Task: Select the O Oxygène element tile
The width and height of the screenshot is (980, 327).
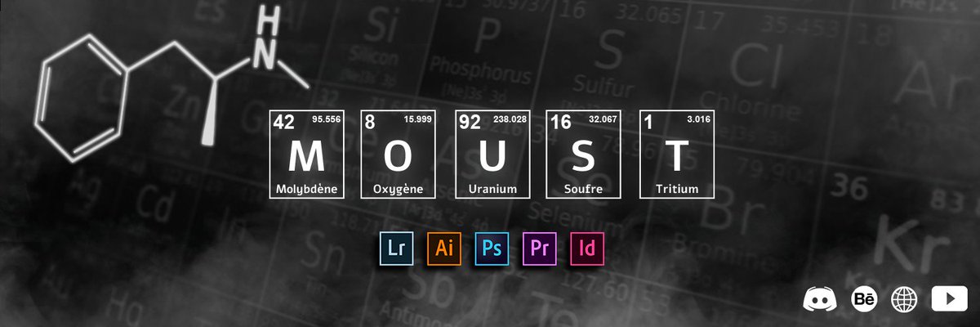Action: click(x=399, y=155)
